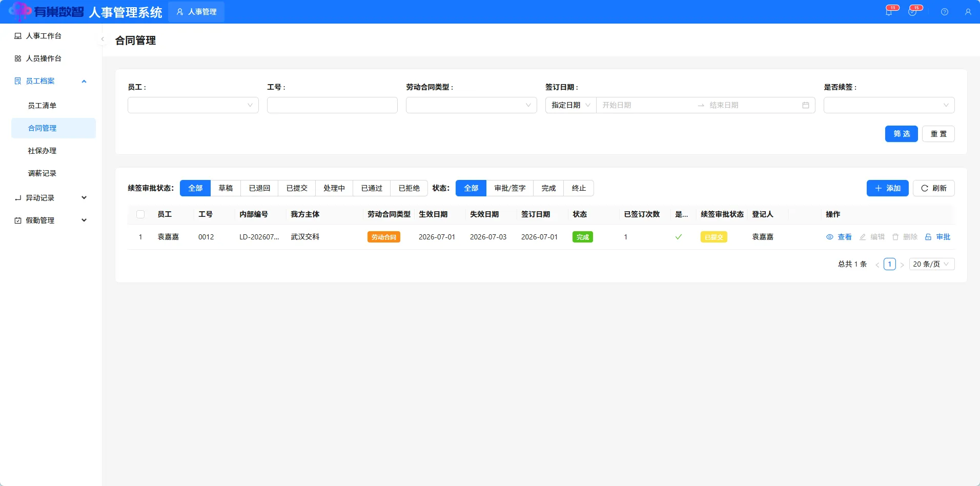Collapse the 员工档案 menu chevron
This screenshot has height=486, width=980.
(x=84, y=81)
